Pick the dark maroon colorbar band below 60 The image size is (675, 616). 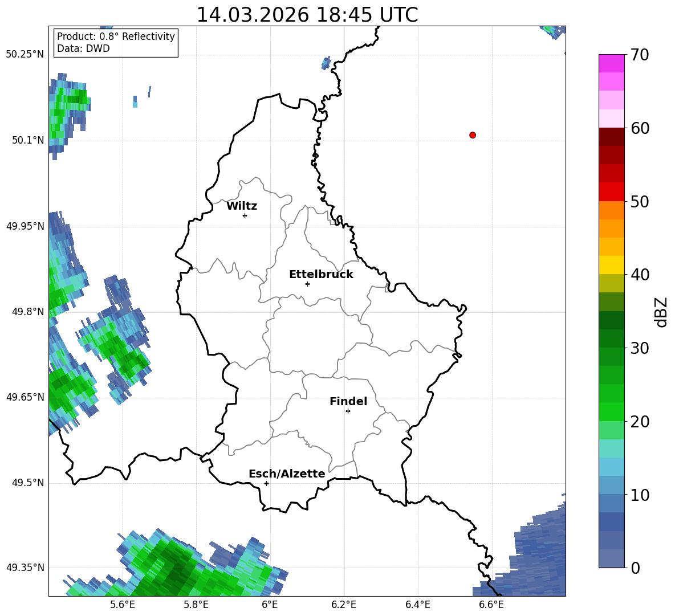click(611, 137)
